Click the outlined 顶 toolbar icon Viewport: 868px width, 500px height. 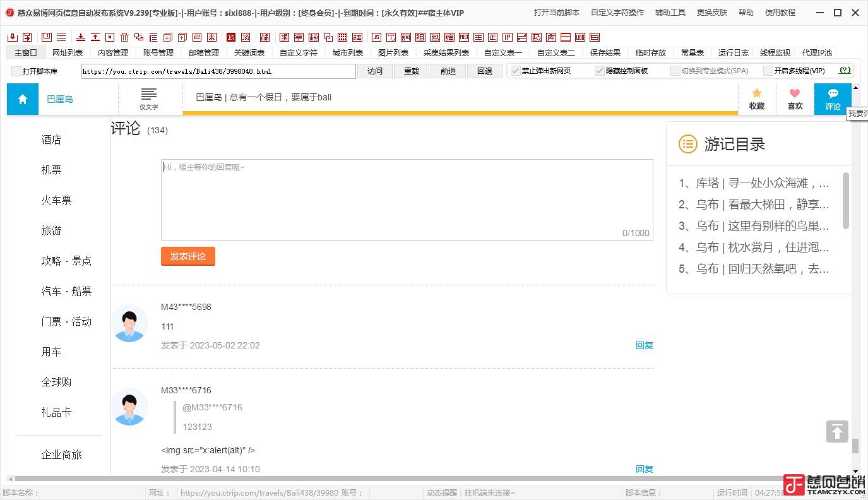pos(246,37)
